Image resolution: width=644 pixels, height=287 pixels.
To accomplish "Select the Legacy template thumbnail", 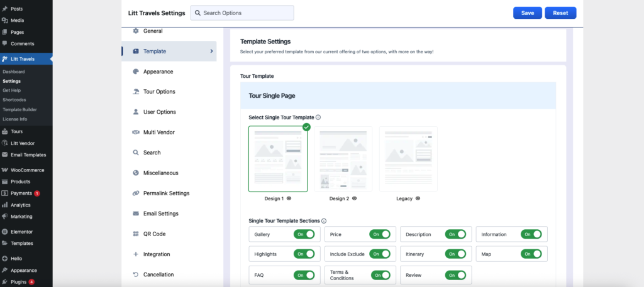I will click(x=408, y=158).
